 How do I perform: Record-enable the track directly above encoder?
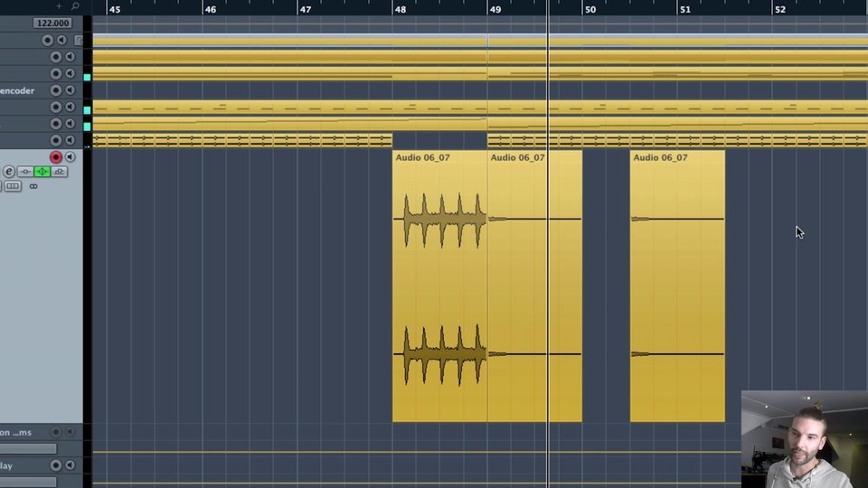[55, 73]
